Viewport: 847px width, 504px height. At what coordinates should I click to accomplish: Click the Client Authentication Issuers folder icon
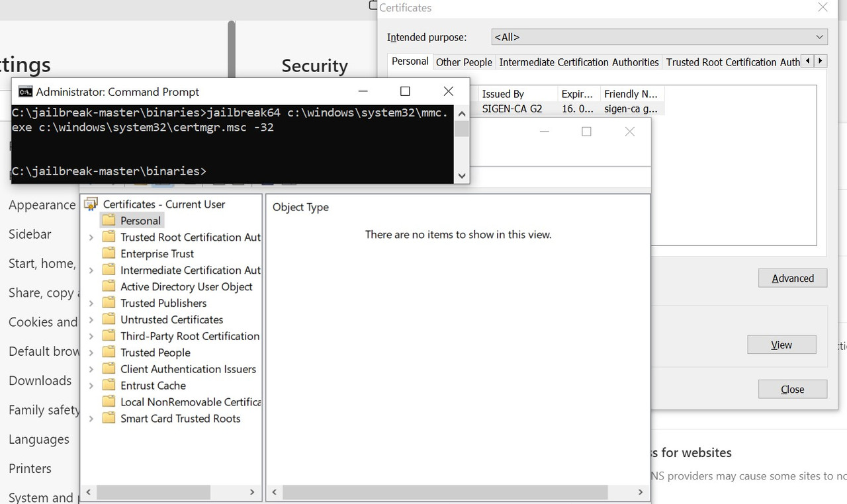tap(109, 369)
